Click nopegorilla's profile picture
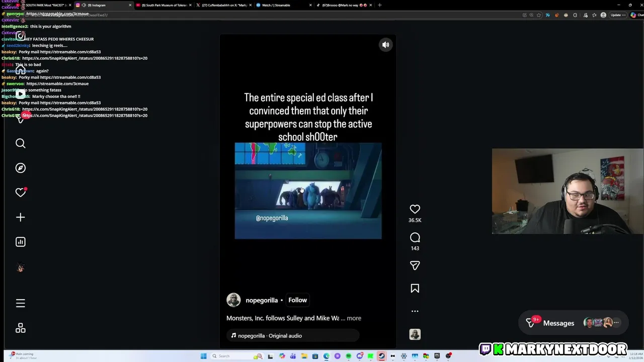 [233, 300]
